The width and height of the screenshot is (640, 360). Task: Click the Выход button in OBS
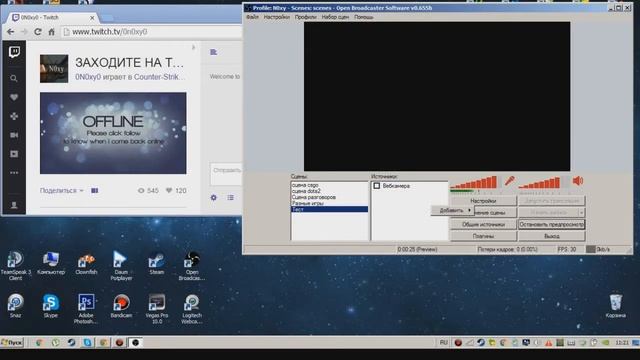coord(552,236)
